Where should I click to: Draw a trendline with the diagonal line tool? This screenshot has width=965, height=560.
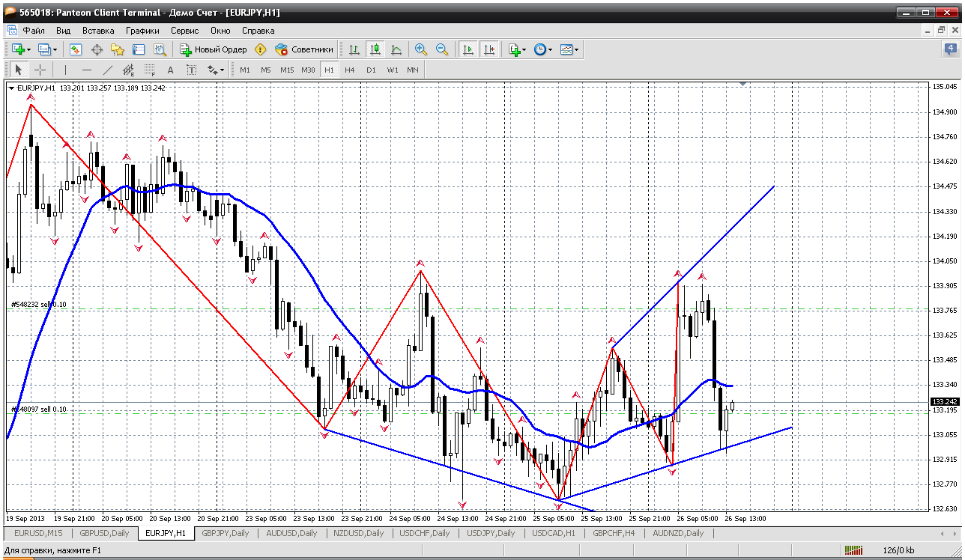[107, 70]
